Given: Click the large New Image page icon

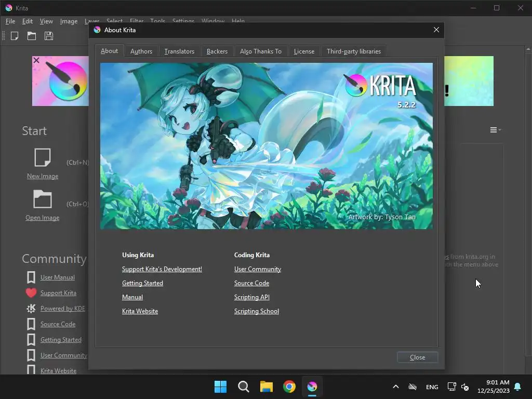Looking at the screenshot, I should pyautogui.click(x=43, y=157).
